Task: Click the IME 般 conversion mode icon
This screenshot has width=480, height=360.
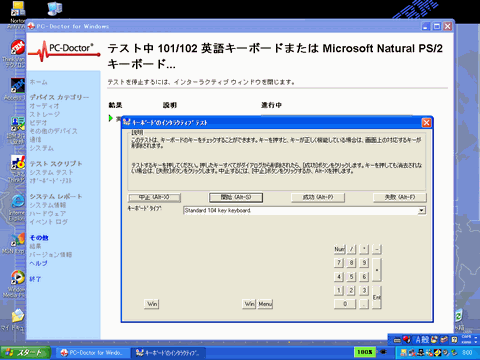Action: coord(425,340)
